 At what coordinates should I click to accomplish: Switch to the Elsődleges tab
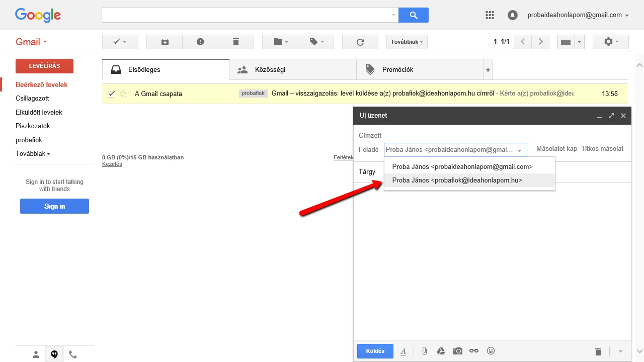pos(166,70)
